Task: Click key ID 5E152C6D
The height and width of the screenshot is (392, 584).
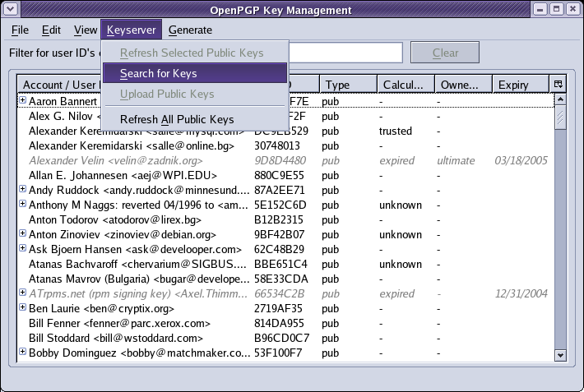Action: [x=280, y=205]
